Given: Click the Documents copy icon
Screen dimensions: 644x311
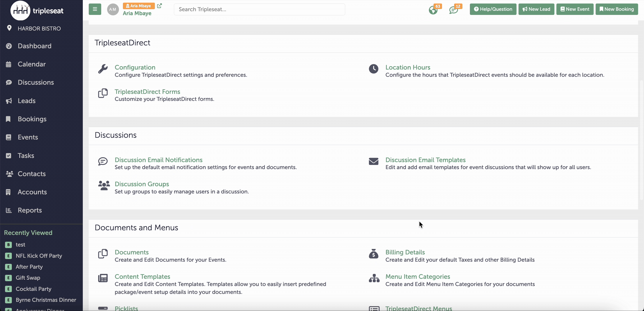Looking at the screenshot, I should [103, 254].
